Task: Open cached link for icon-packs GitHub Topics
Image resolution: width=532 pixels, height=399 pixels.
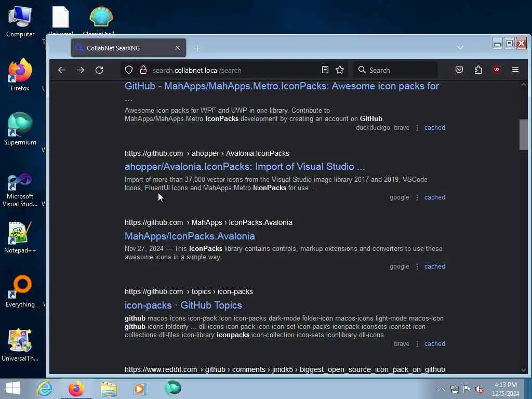Action: click(x=435, y=344)
